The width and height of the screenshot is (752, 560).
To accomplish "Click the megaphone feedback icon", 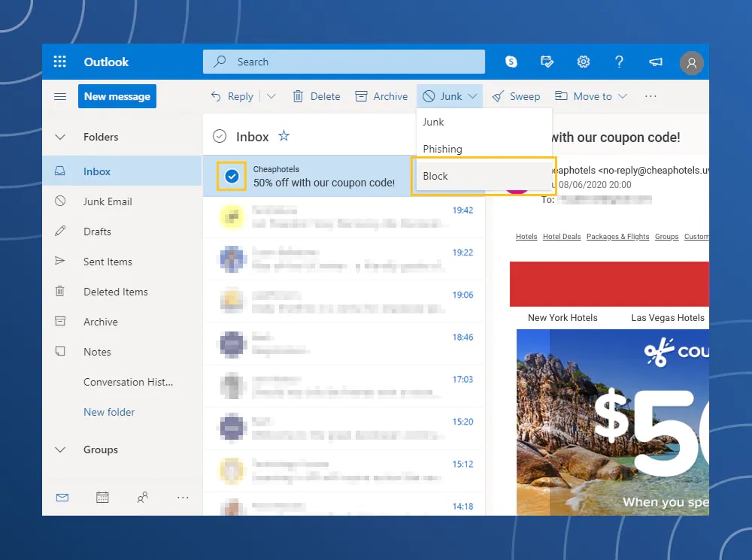I will tap(656, 62).
